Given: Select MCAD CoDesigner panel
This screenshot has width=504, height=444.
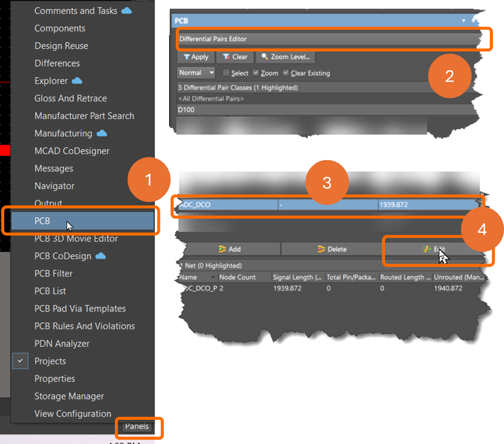Looking at the screenshot, I should 72,151.
